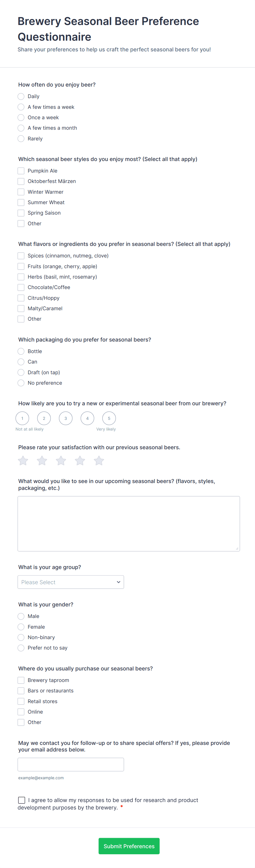Click the fourth satisfaction star
This screenshot has height=868, width=255.
[x=80, y=461]
